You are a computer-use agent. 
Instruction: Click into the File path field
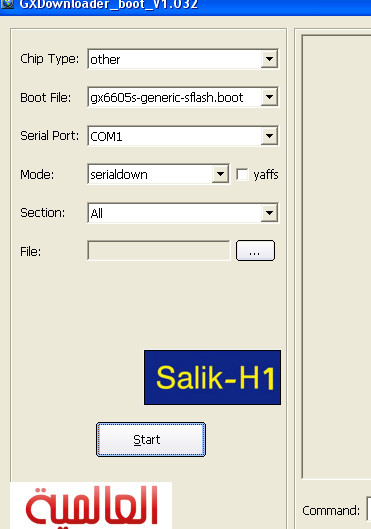point(159,250)
